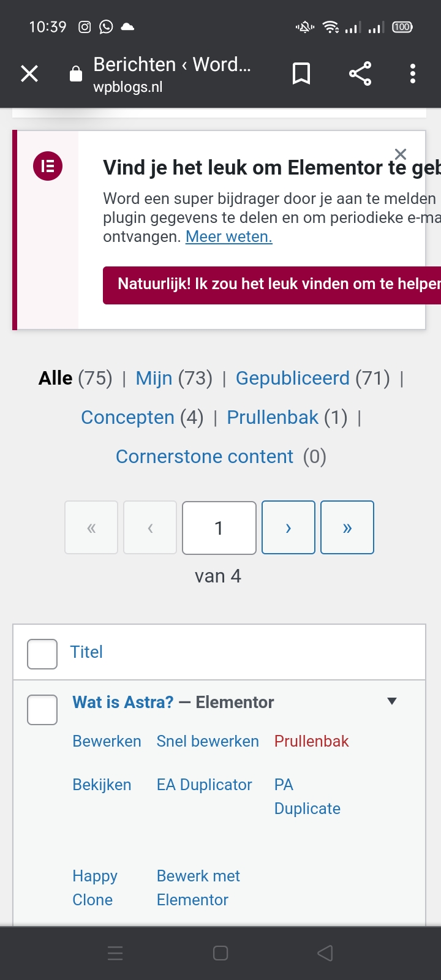Tap the bookmark icon in browser bar

[x=301, y=74]
